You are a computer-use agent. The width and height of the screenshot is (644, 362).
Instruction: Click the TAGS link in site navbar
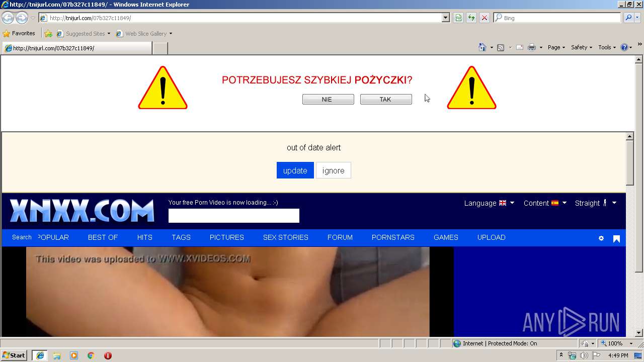tap(181, 237)
